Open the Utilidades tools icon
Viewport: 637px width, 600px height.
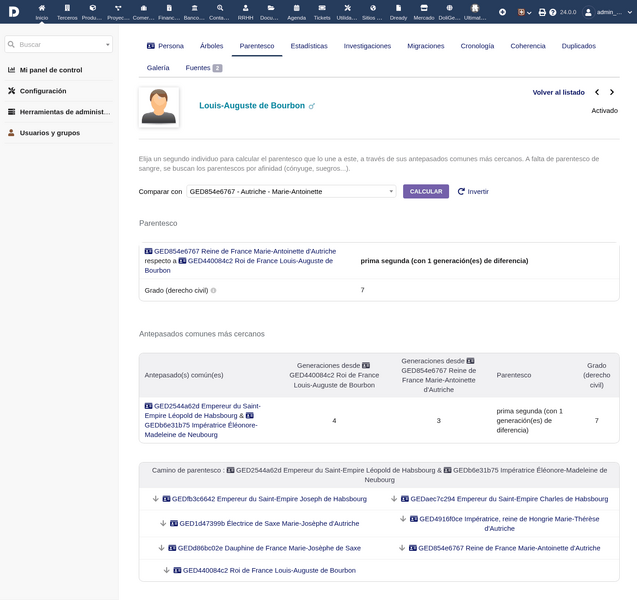(x=347, y=8)
